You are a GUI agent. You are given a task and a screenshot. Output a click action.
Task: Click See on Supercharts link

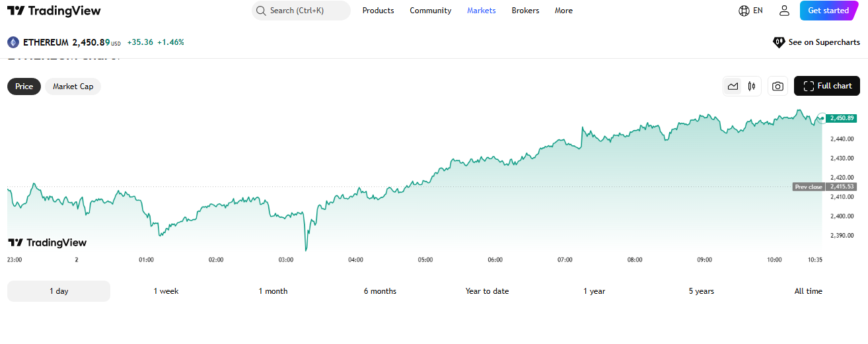pos(816,42)
